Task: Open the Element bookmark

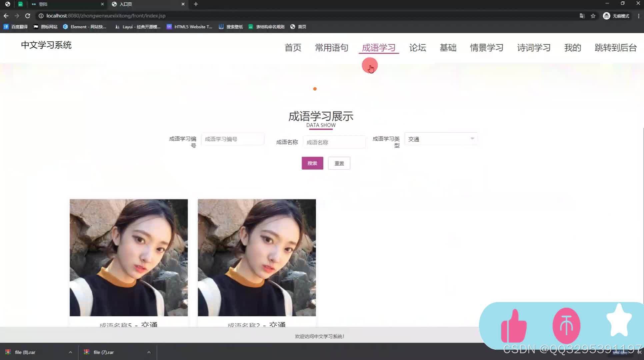Action: pyautogui.click(x=85, y=27)
